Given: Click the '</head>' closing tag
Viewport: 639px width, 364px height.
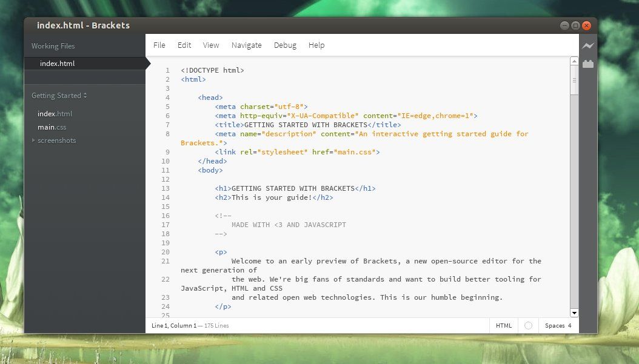Looking at the screenshot, I should coord(212,161).
